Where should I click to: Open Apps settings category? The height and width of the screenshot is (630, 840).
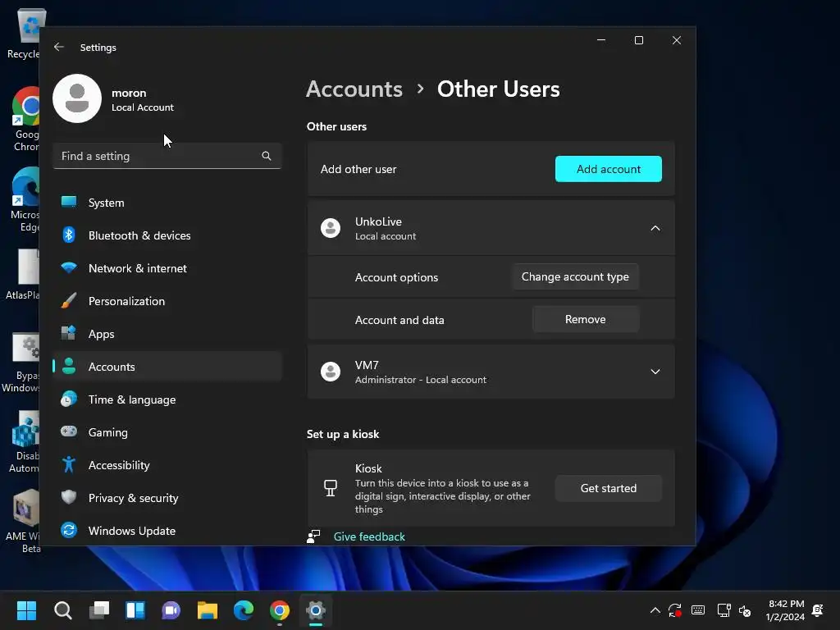tap(167, 334)
